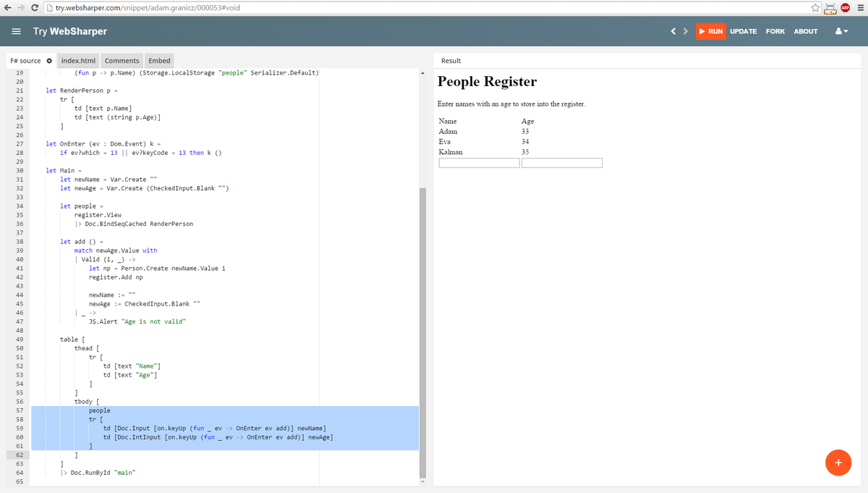The height and width of the screenshot is (493, 868).
Task: Click the table cell 'Eva'
Action: [445, 142]
